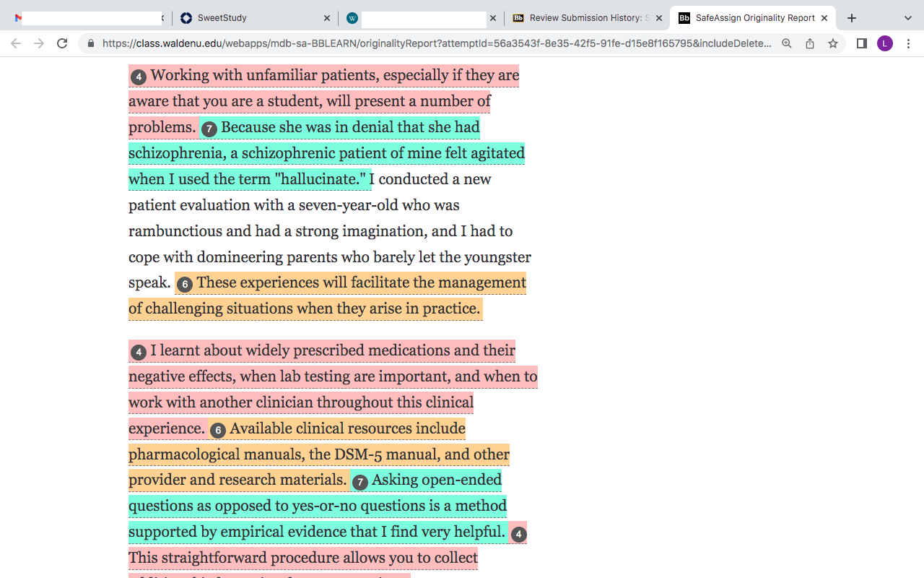Close the SweetStudy tab

coord(326,18)
